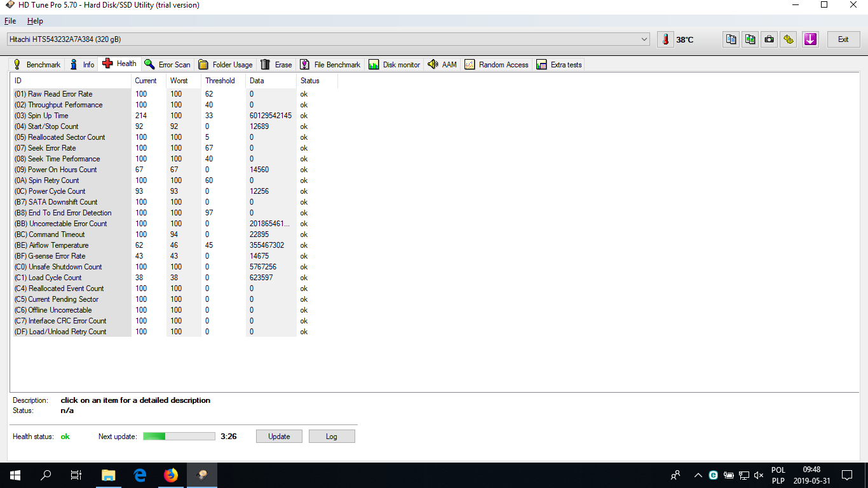
Task: Open the Disk monitor tab
Action: click(395, 64)
